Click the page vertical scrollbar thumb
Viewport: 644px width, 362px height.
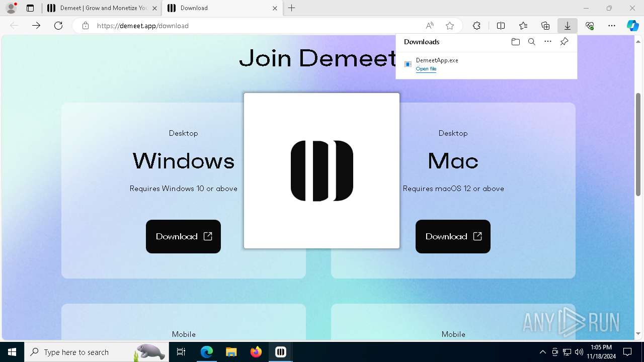click(638, 144)
